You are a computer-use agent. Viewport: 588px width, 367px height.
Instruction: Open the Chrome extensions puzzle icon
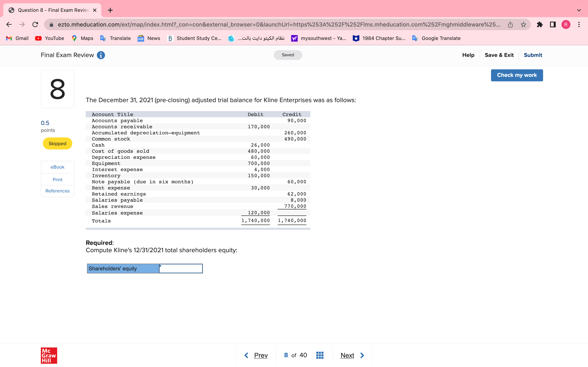540,24
